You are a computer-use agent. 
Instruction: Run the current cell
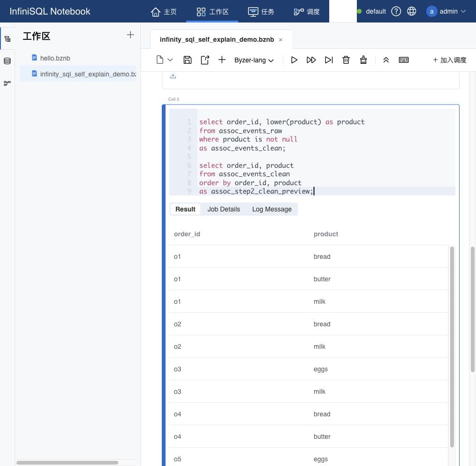294,60
